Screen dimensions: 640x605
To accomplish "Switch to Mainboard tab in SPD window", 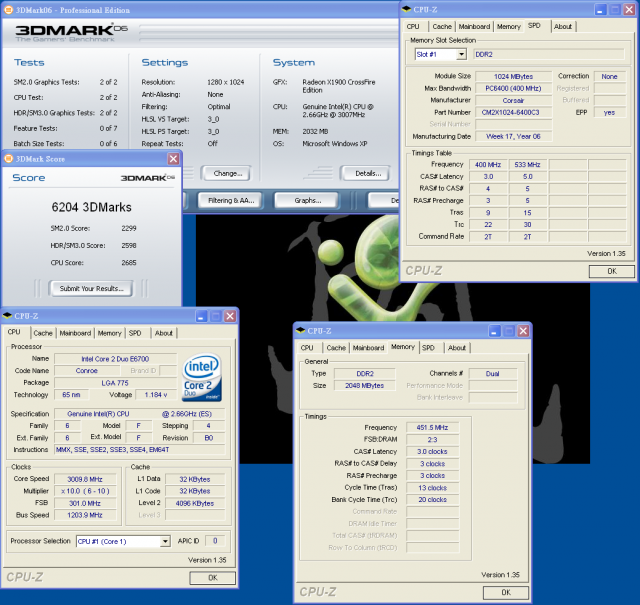I will [474, 27].
